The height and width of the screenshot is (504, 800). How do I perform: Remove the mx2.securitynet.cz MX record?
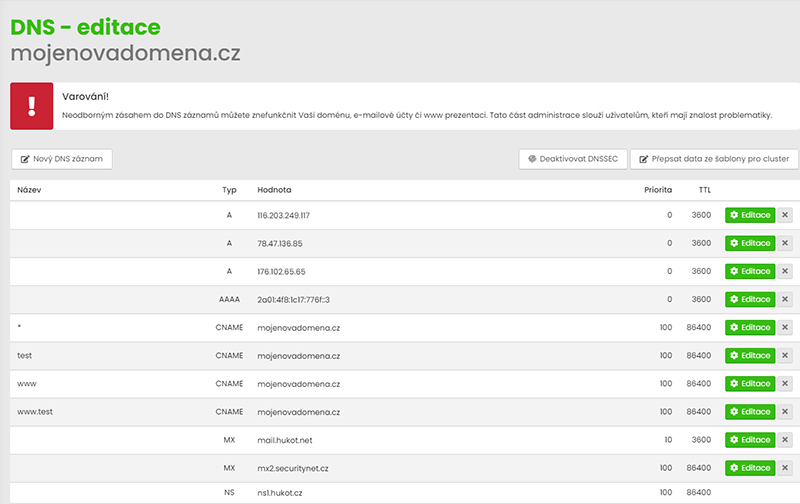[785, 467]
